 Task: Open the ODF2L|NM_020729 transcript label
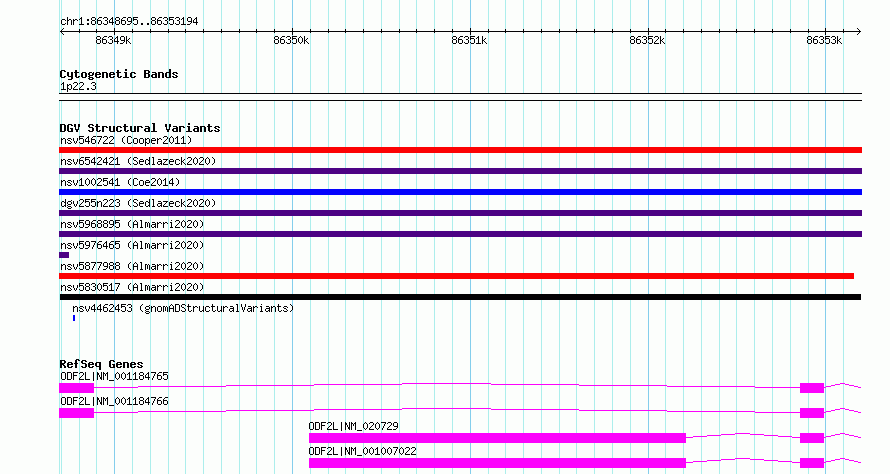click(354, 426)
